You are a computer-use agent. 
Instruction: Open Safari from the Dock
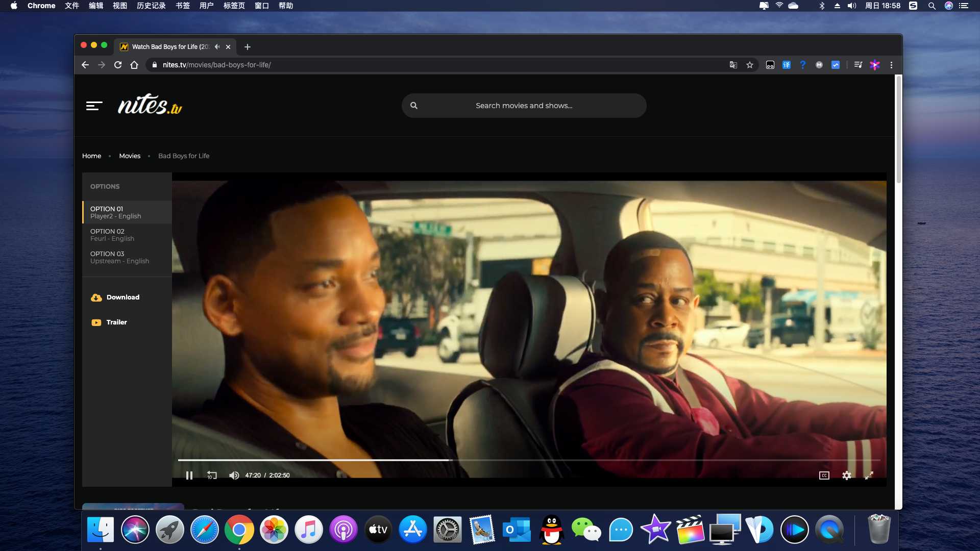point(205,530)
